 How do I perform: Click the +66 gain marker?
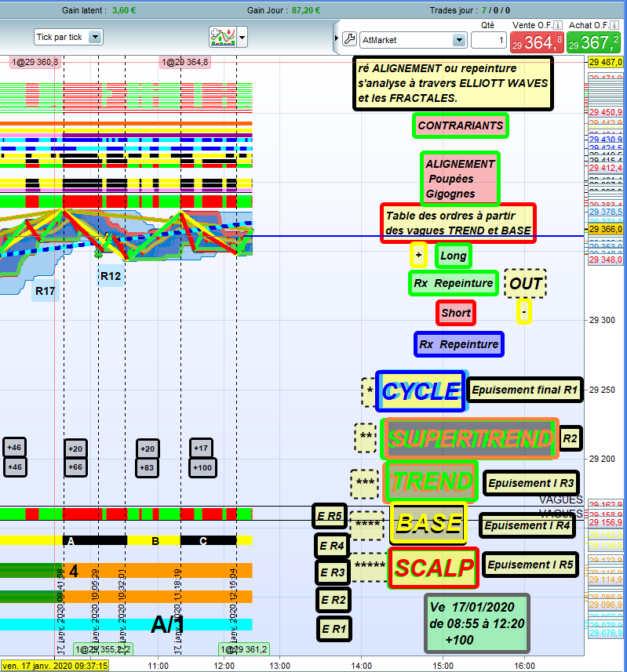[x=75, y=467]
